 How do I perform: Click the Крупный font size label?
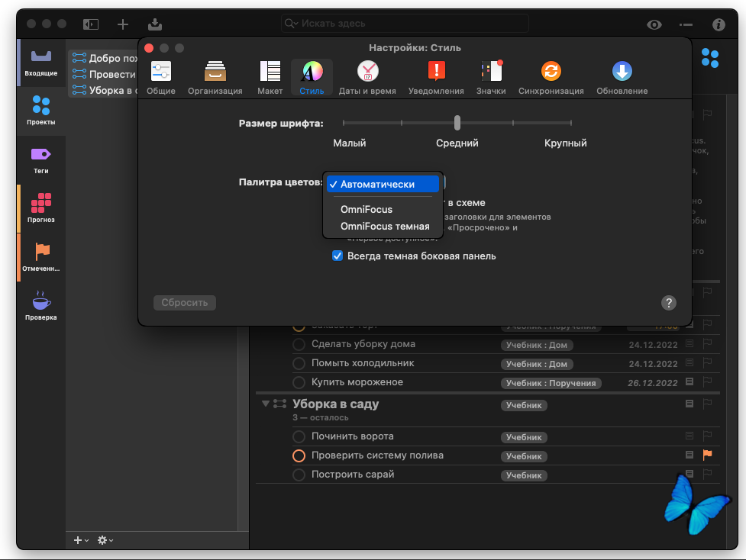pyautogui.click(x=565, y=143)
